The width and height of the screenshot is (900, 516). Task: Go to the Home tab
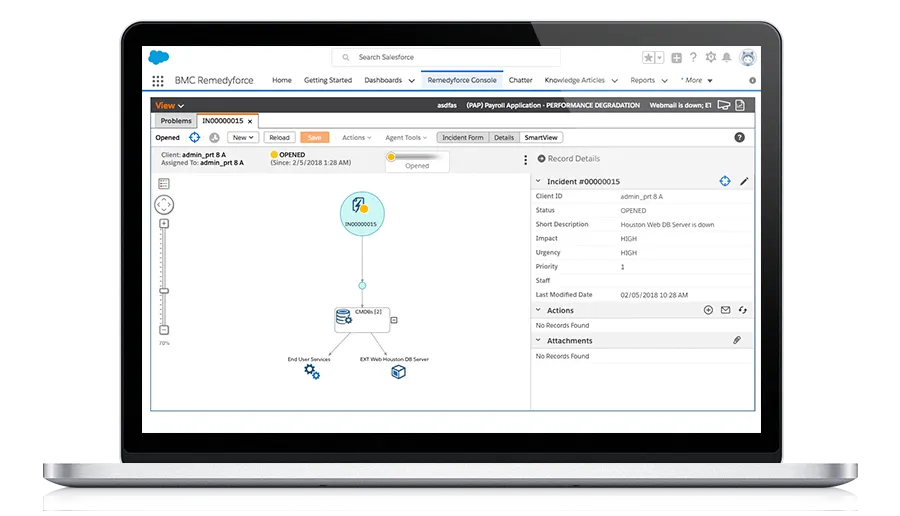pyautogui.click(x=282, y=80)
